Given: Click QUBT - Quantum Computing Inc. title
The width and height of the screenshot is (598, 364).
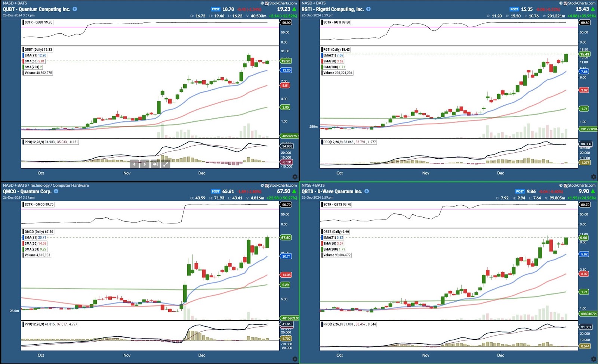Looking at the screenshot, I should point(37,9).
